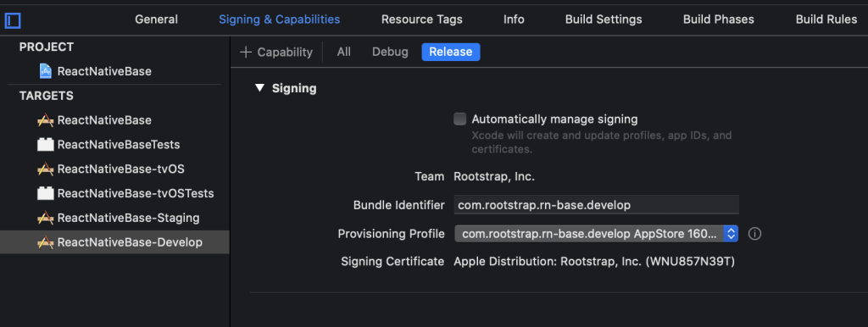Click the ReactNativeBase app target icon
Screen dimensions: 868x327
46,120
